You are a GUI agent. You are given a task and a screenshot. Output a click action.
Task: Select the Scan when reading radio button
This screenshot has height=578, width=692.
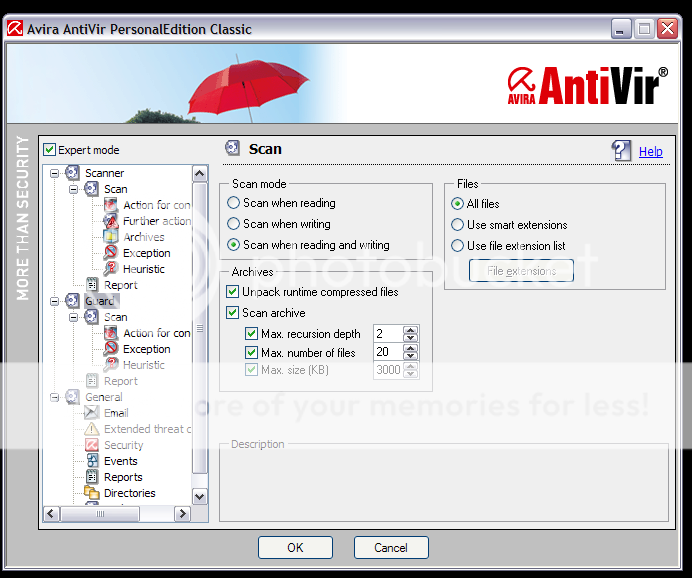click(x=234, y=203)
